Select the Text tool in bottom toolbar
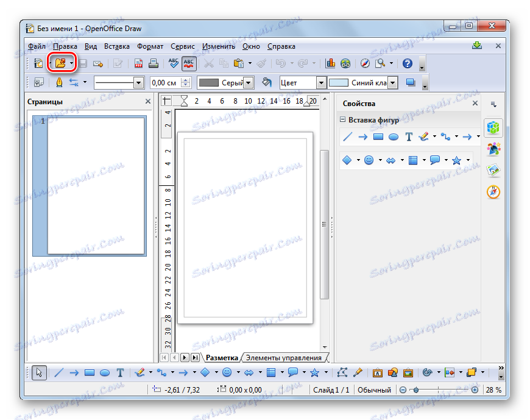The width and height of the screenshot is (530, 420). 120,372
